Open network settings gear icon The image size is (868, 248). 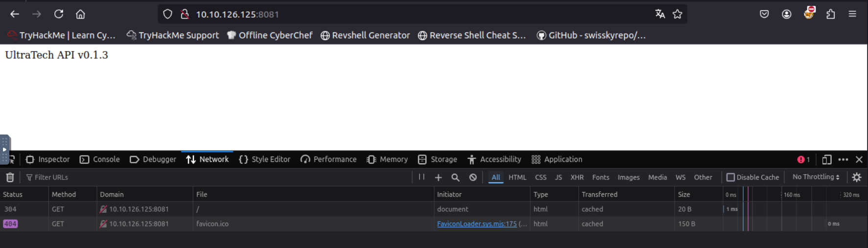[x=856, y=178]
